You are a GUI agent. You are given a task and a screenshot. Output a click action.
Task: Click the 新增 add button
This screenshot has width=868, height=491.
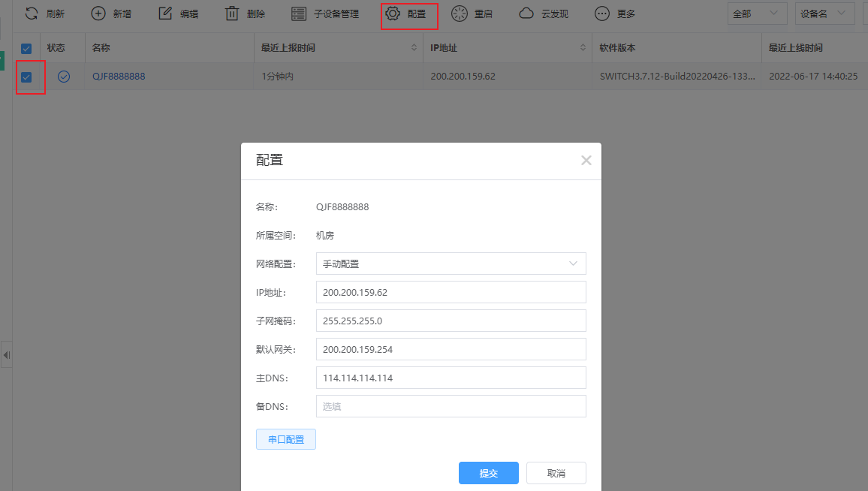pyautogui.click(x=110, y=14)
